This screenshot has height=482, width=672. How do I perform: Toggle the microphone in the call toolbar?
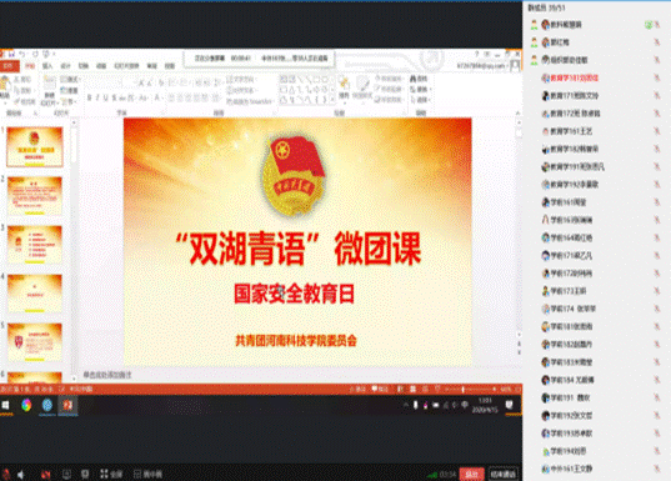(6, 474)
